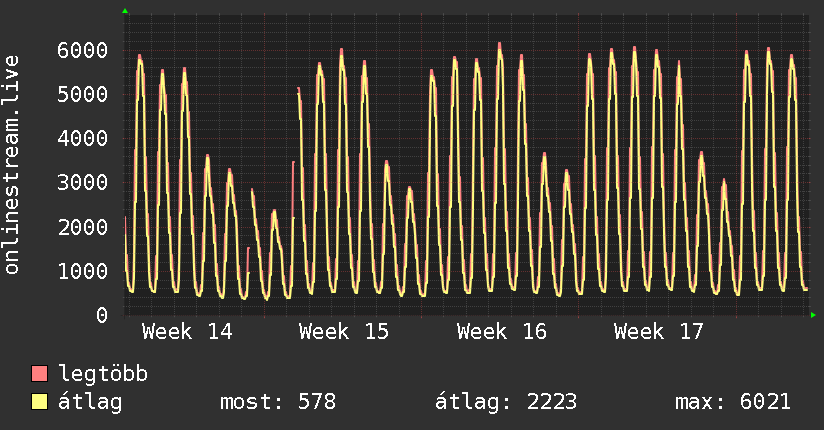Click the 5000 y-axis label

[x=83, y=95]
